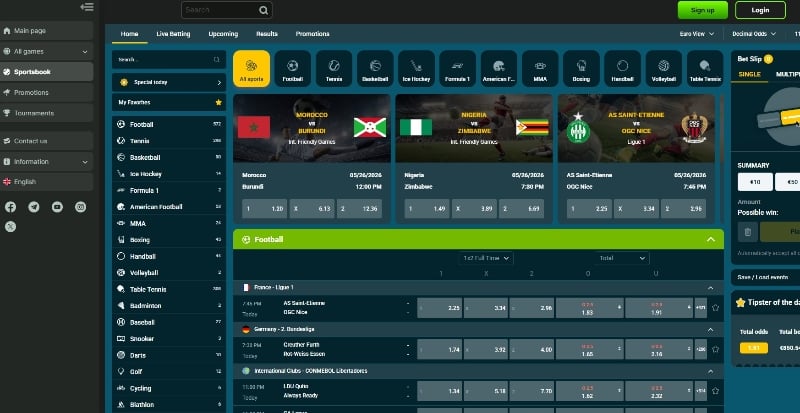Open YouTube social icon

(x=57, y=207)
